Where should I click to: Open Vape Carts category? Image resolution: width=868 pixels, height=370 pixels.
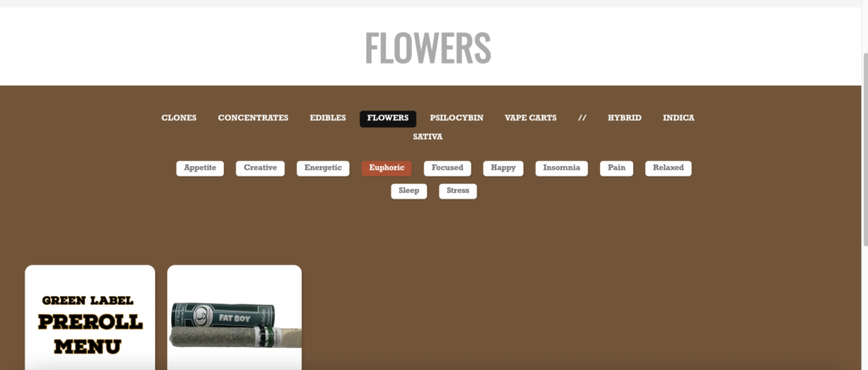coord(530,118)
